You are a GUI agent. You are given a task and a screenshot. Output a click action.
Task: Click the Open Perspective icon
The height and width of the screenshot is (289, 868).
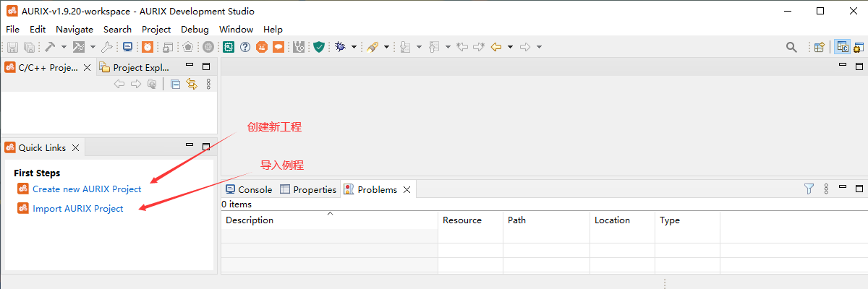(820, 47)
